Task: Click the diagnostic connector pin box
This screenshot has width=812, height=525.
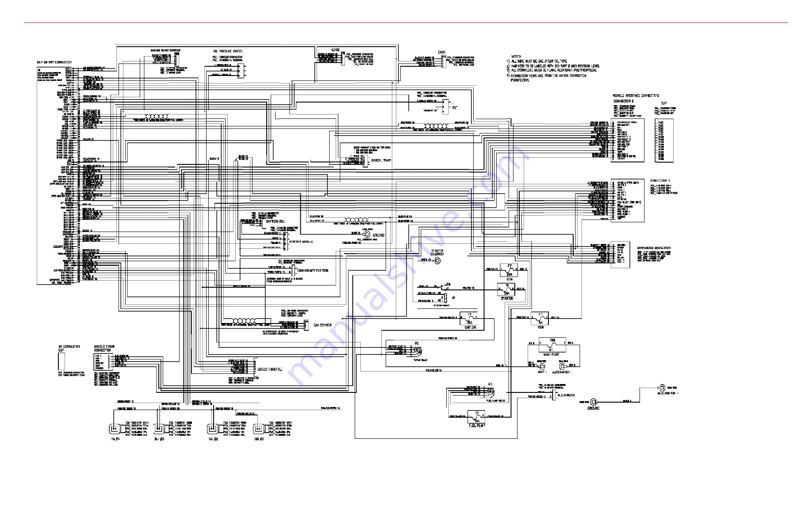Action: click(620, 255)
